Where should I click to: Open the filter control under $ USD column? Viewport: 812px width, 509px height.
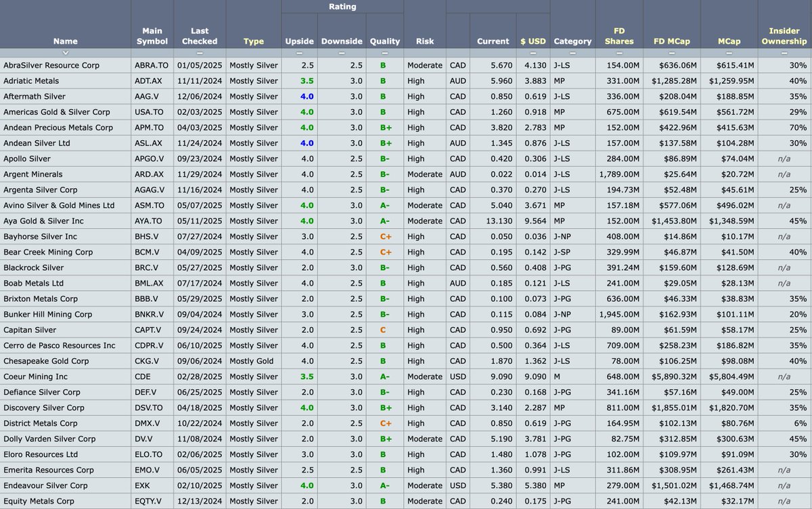click(x=533, y=53)
